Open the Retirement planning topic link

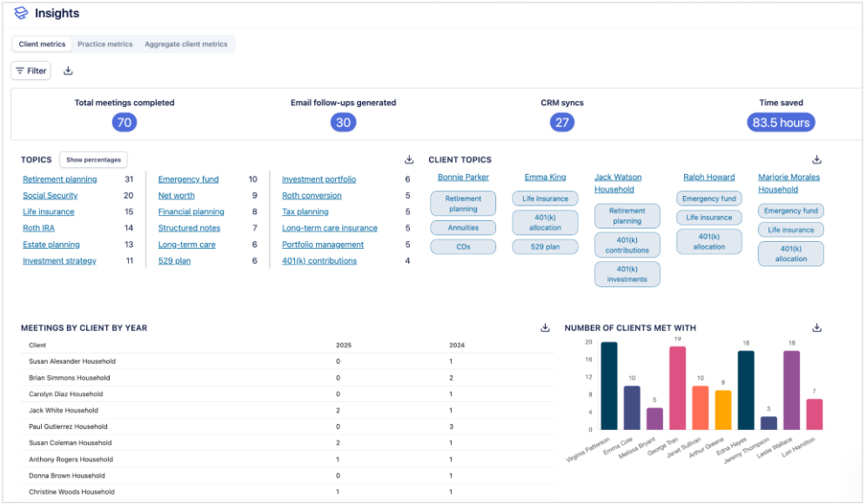(x=59, y=179)
